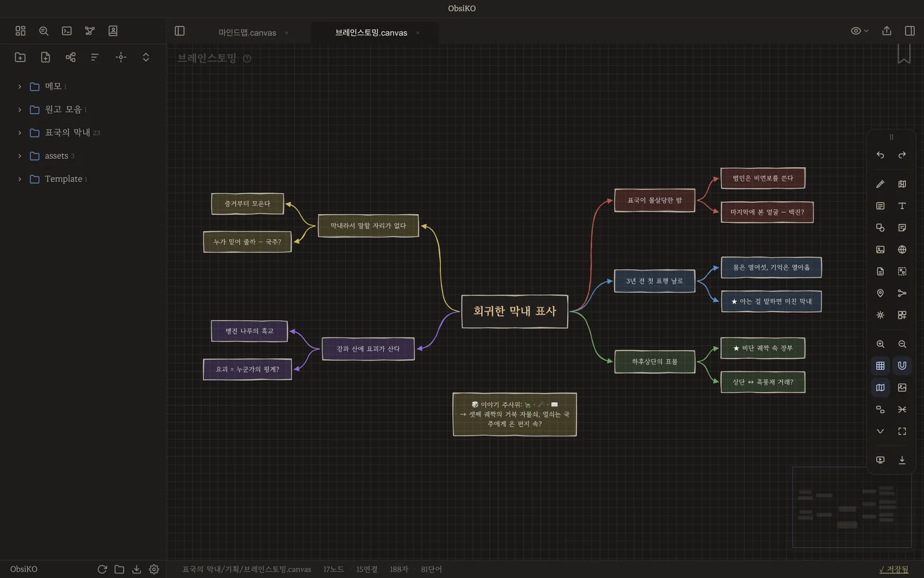Create a group with the dashed selection icon
This screenshot has width=924, height=578.
pyautogui.click(x=902, y=271)
